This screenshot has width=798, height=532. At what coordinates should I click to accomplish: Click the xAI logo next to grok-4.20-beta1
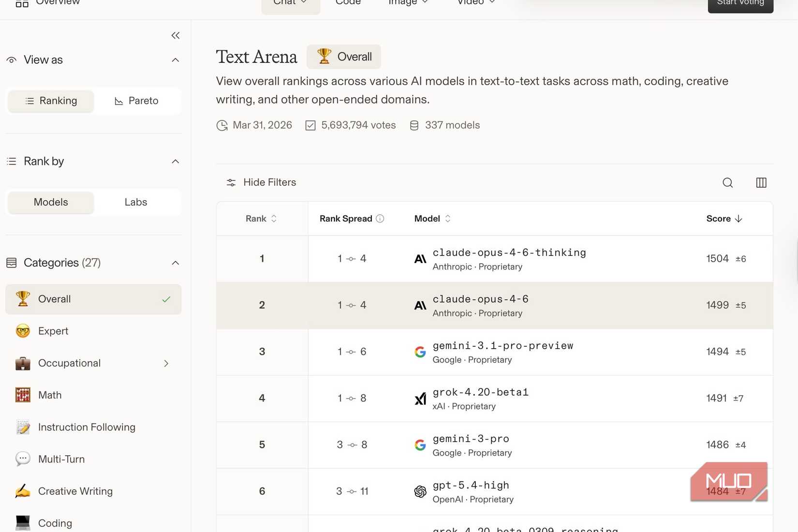(420, 399)
